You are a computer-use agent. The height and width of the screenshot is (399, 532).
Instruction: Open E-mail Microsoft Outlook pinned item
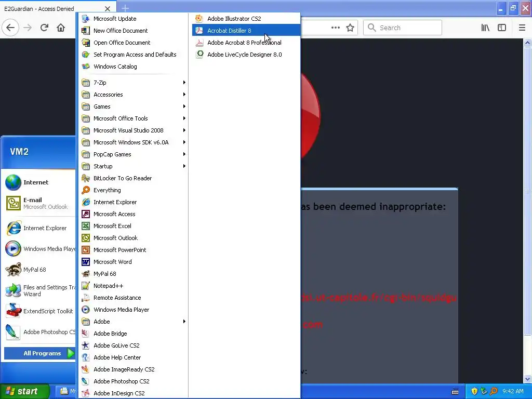coord(39,203)
